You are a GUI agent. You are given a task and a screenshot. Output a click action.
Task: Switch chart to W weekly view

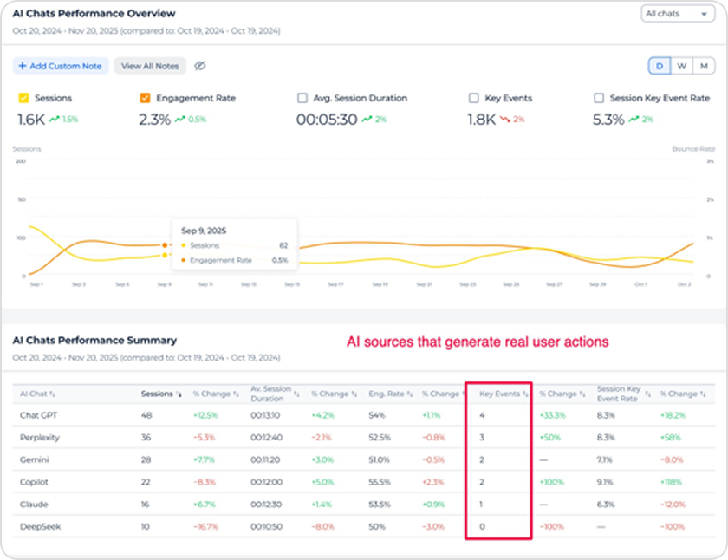coord(682,66)
